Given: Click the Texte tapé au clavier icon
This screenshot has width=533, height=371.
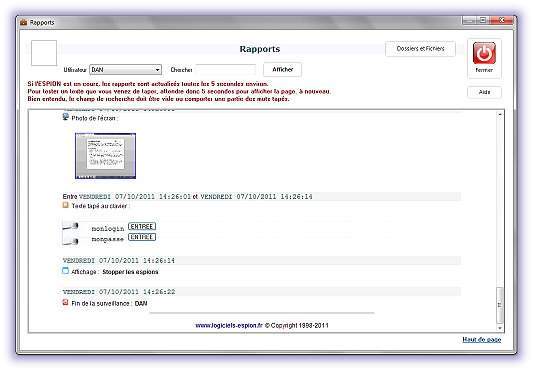Looking at the screenshot, I should click(66, 205).
